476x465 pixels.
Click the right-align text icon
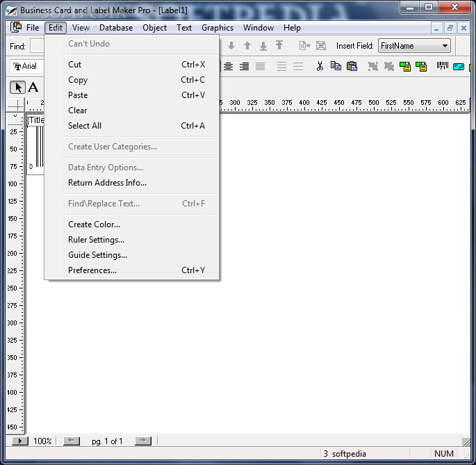tap(244, 66)
